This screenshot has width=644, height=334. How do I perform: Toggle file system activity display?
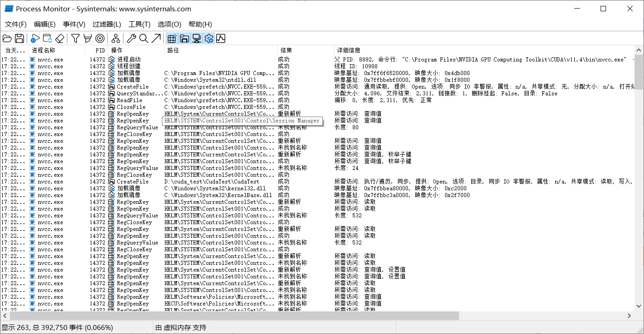(x=184, y=38)
